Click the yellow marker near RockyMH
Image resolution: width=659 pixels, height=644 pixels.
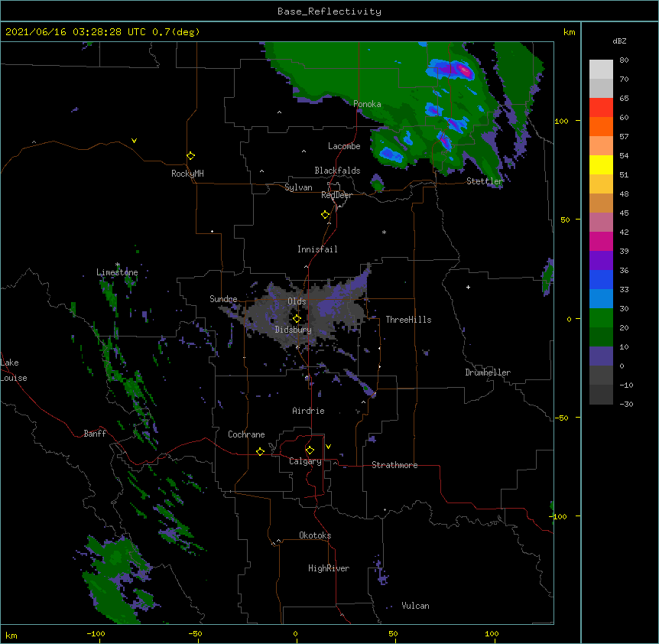190,155
